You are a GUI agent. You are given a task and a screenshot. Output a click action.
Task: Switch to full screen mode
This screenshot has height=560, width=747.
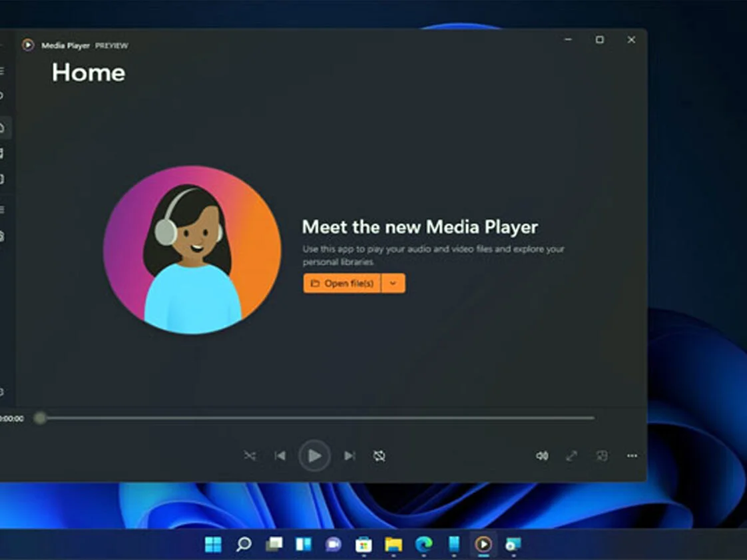(572, 455)
